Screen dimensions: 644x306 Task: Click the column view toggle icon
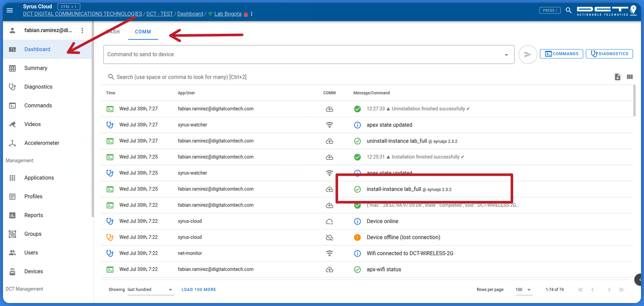[x=629, y=77]
